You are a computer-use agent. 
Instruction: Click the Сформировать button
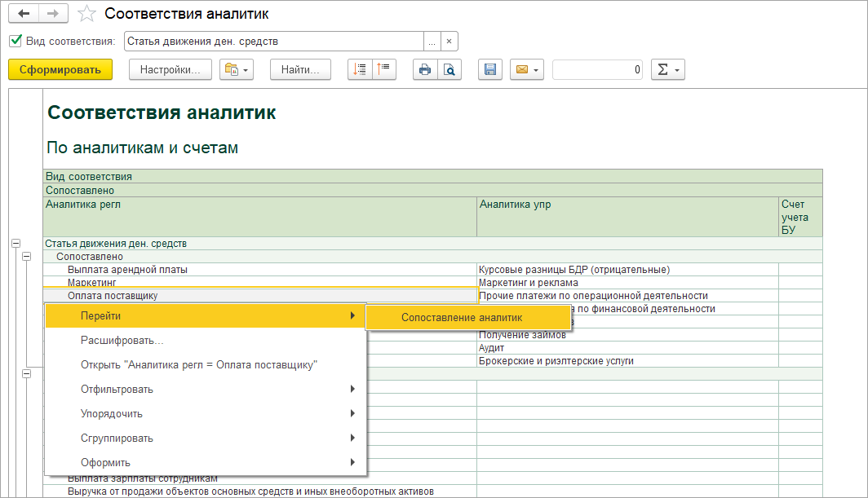(x=60, y=70)
